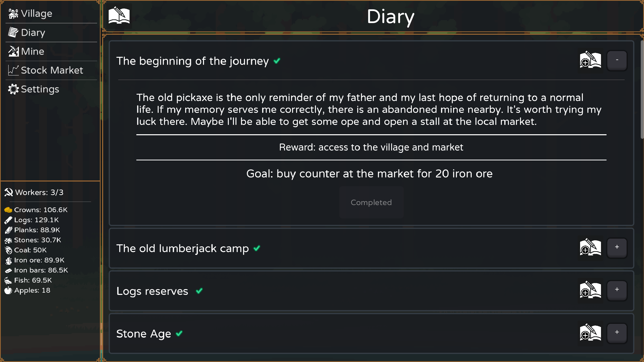Click the diary list scrollbar

point(642,89)
